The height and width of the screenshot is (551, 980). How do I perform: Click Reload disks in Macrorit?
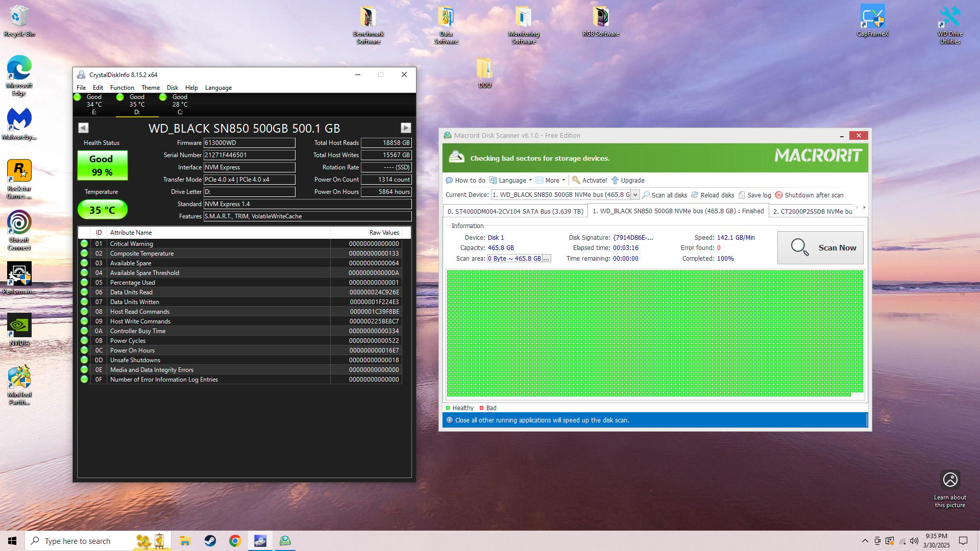(x=713, y=195)
